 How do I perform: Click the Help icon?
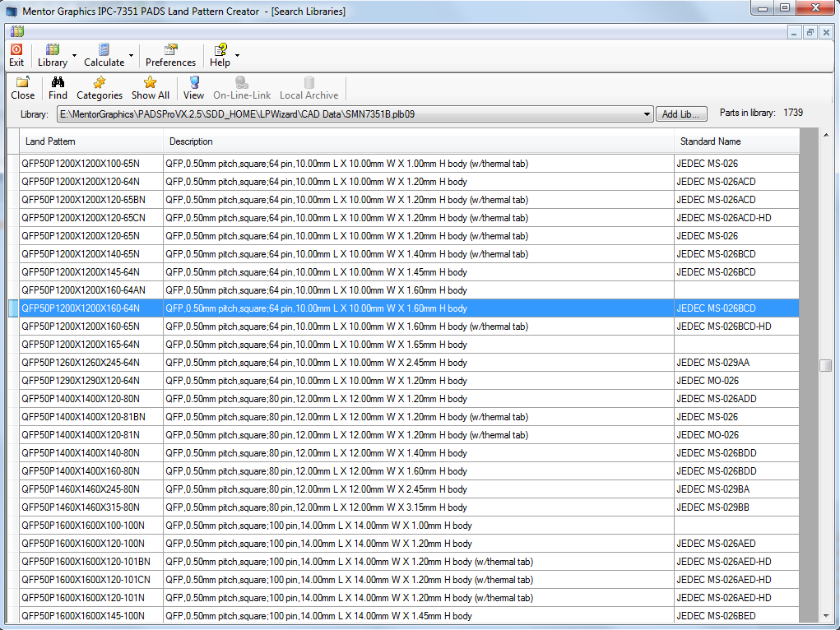click(x=220, y=50)
